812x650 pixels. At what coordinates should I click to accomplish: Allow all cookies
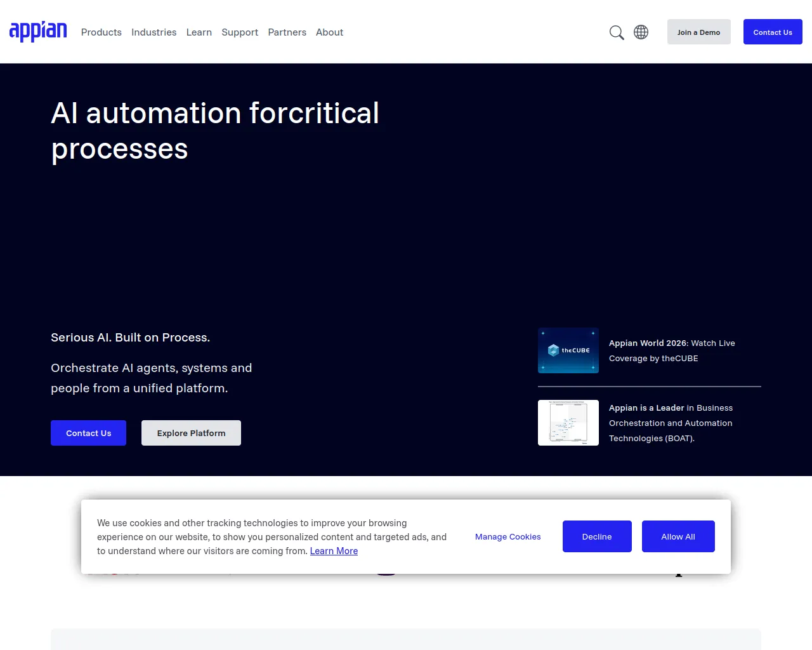pos(678,536)
